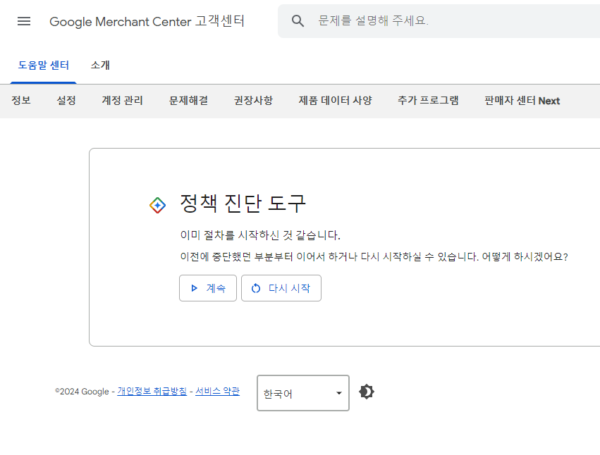The width and height of the screenshot is (600, 455).
Task: Focus the 문제를 설명해 주세요 search field
Action: click(439, 21)
